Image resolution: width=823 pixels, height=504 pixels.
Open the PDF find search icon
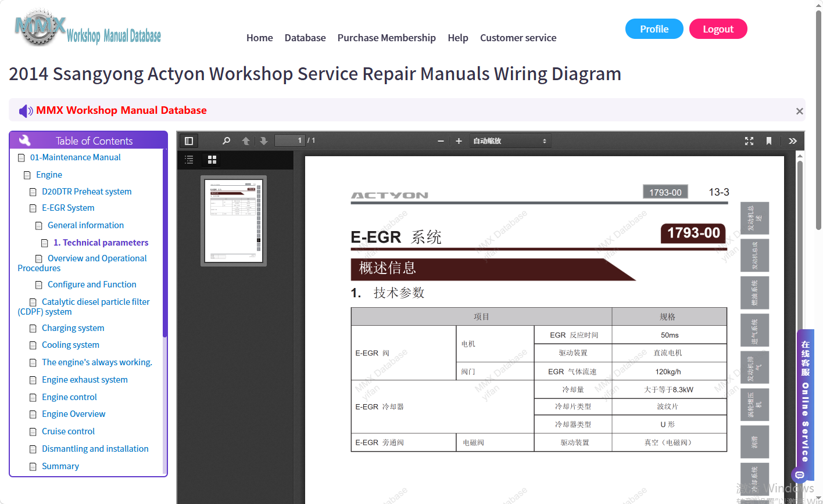[x=227, y=141]
